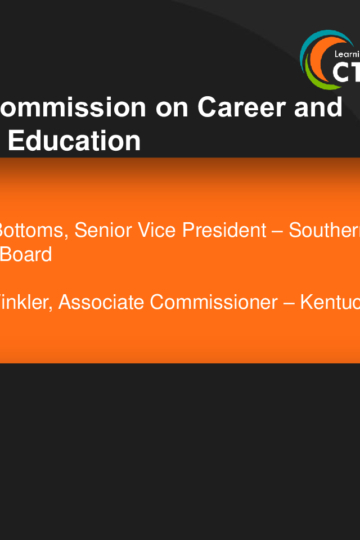
Task: Click the name ending in ottoms
Action: 34,230
